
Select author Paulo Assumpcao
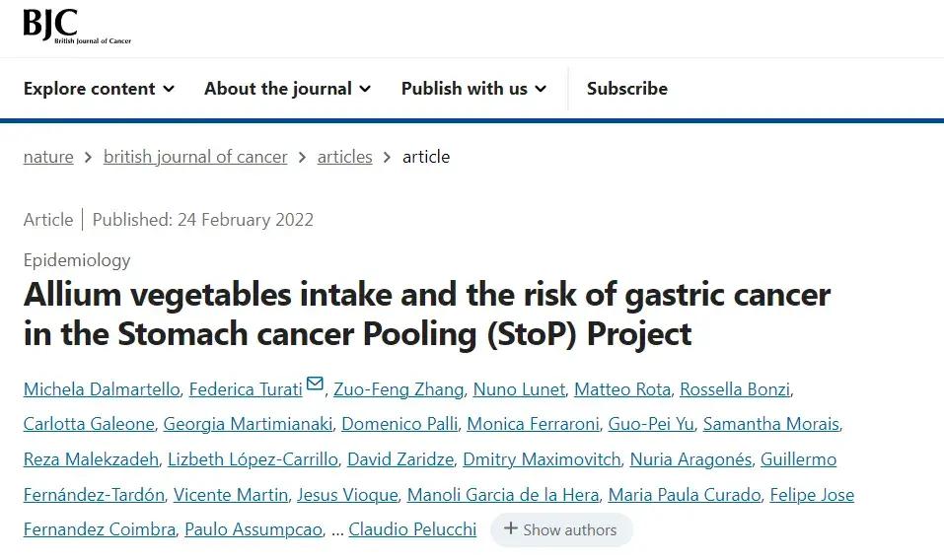pyautogui.click(x=254, y=529)
